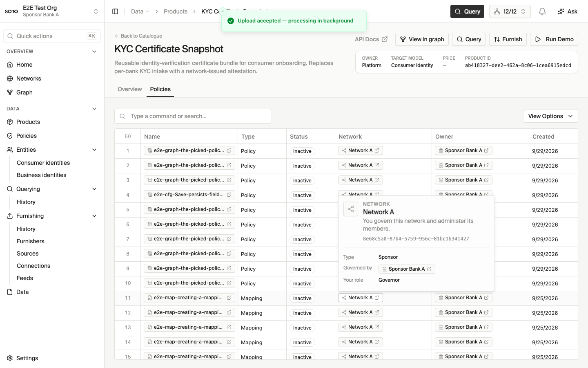Viewport: 588px width, 368px height.
Task: Open the Ask assistant
Action: pyautogui.click(x=568, y=11)
